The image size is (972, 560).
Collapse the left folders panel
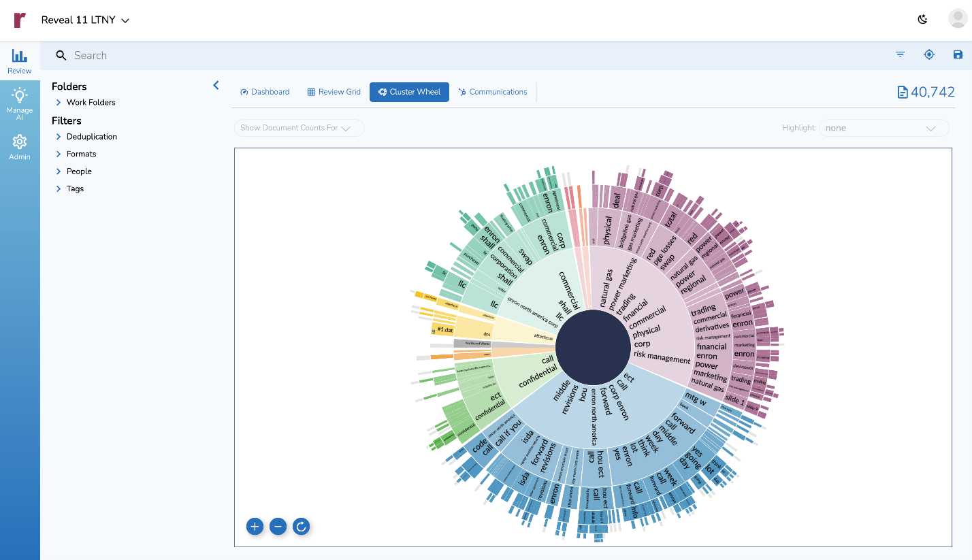coord(216,85)
